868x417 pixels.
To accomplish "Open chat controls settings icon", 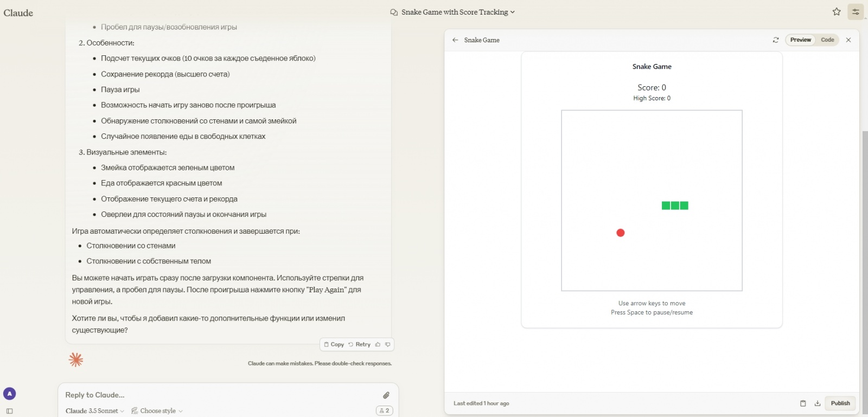I will [x=856, y=12].
